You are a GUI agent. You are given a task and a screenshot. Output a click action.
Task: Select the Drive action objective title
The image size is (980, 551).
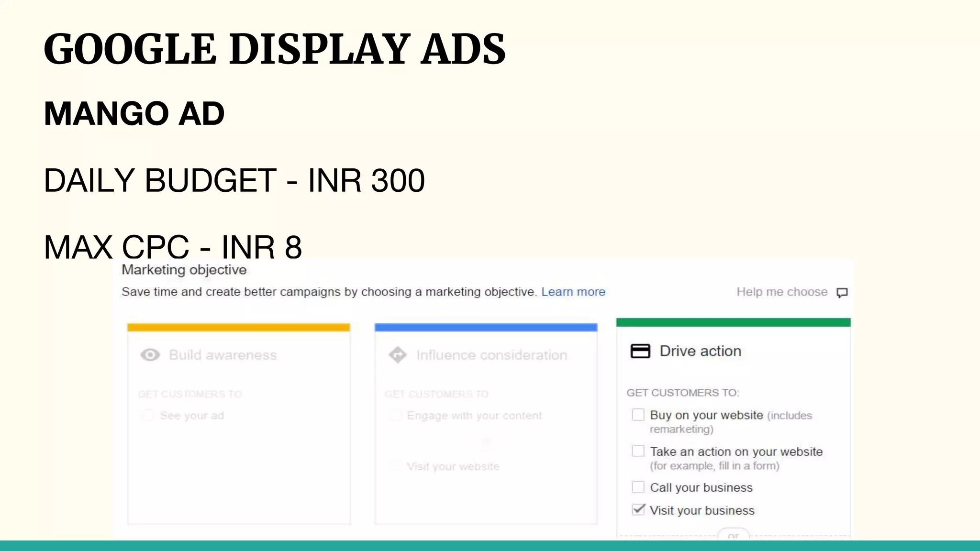click(x=701, y=351)
